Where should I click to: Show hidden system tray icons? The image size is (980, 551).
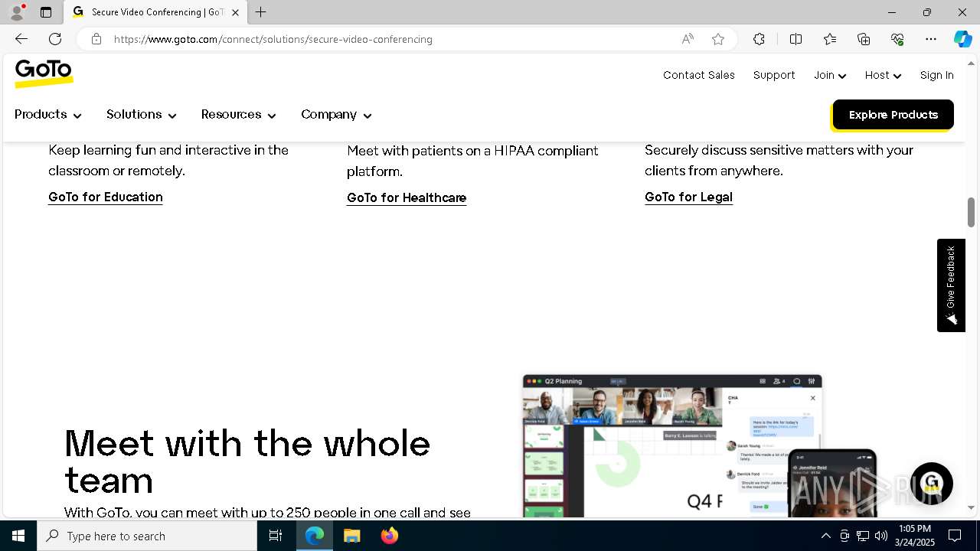pyautogui.click(x=825, y=536)
